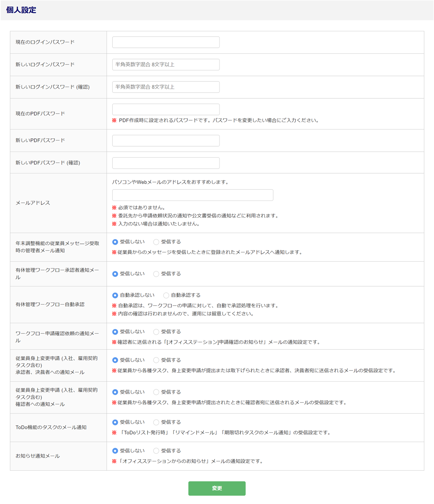The height and width of the screenshot is (504, 434).
Task: Choose 受信する for 有休管理ワークフロー承認者通知メール
Action: pyautogui.click(x=156, y=274)
